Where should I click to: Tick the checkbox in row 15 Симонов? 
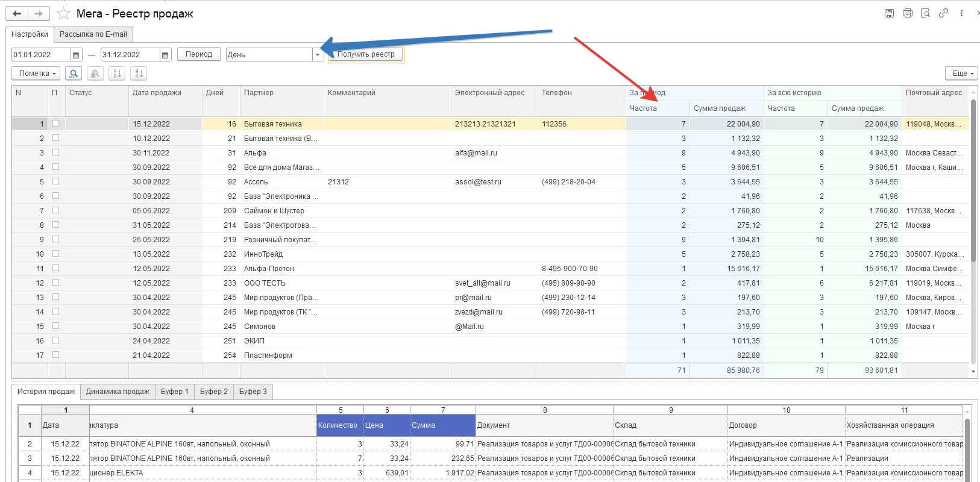click(56, 326)
